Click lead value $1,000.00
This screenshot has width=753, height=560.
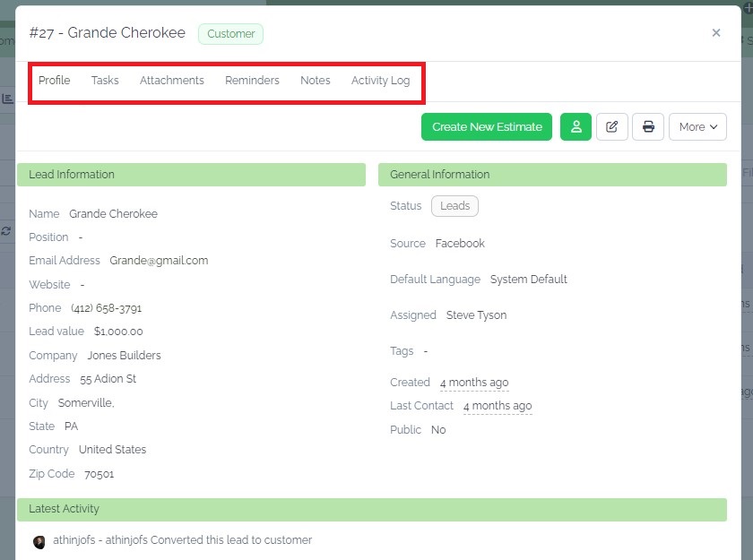pyautogui.click(x=118, y=332)
